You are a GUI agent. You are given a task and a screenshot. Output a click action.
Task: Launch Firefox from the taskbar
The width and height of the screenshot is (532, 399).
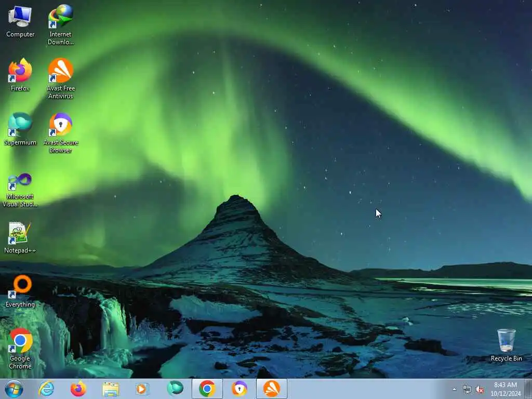pyautogui.click(x=78, y=389)
